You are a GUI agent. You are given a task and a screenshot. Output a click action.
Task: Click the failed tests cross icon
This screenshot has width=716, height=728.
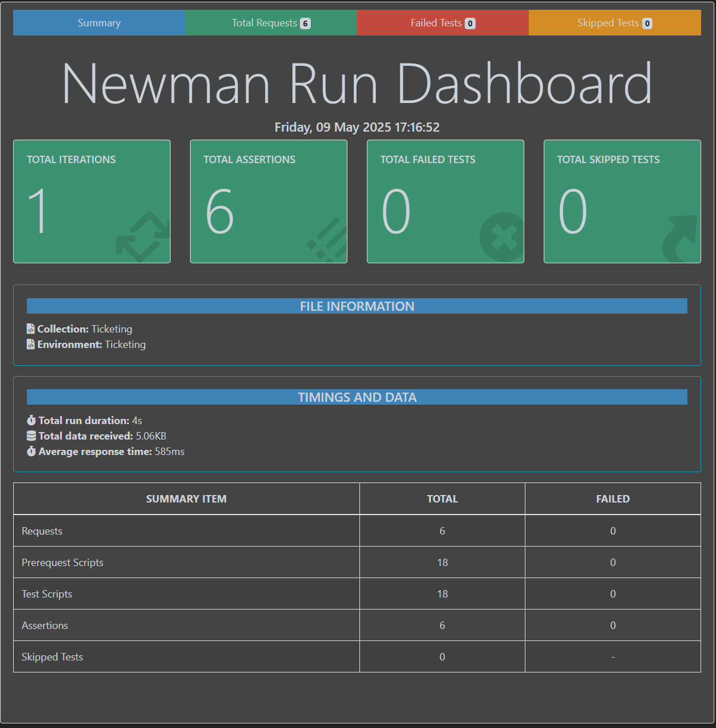tap(502, 237)
